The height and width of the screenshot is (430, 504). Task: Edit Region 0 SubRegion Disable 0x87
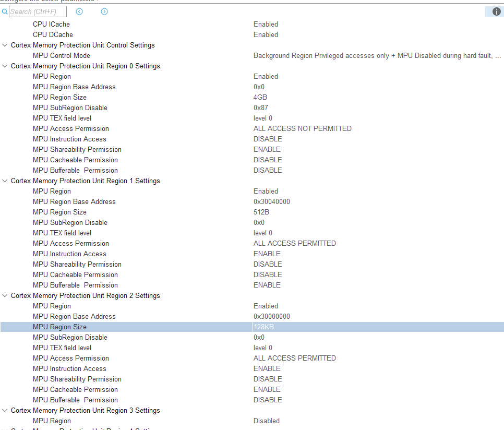point(261,107)
